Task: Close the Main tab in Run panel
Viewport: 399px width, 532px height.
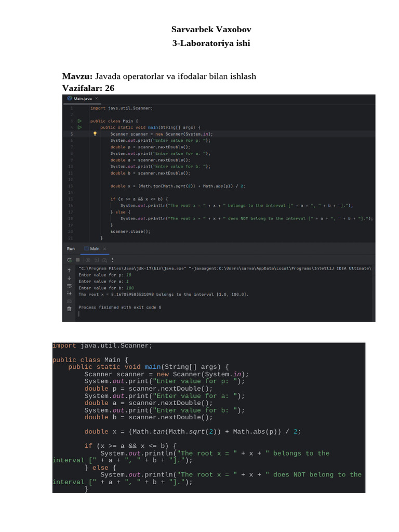Action: click(x=104, y=249)
